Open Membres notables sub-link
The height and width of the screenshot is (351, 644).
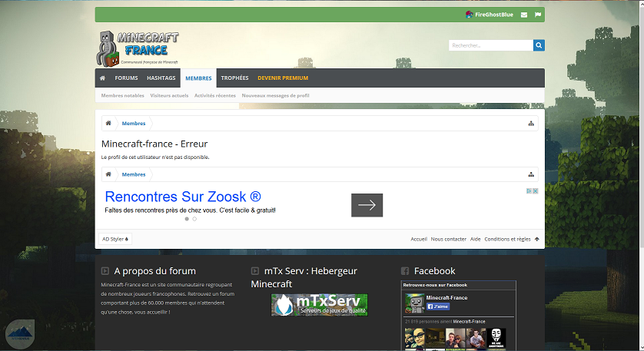(122, 96)
